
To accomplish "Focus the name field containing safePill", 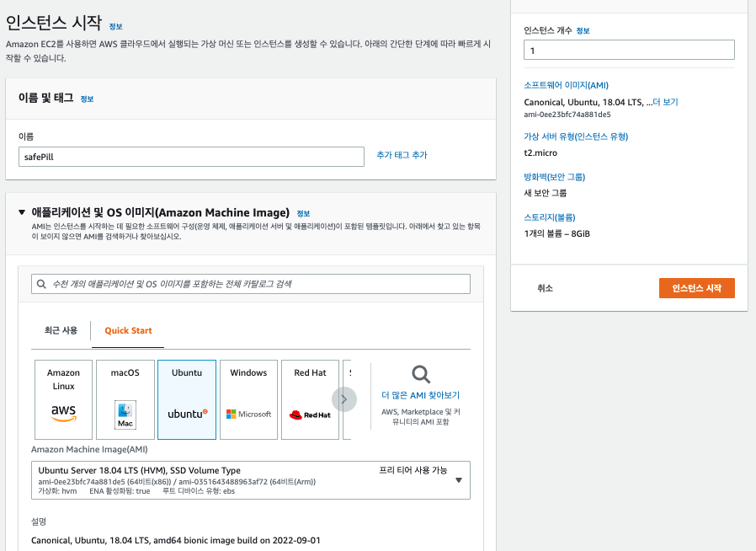I will coord(191,157).
